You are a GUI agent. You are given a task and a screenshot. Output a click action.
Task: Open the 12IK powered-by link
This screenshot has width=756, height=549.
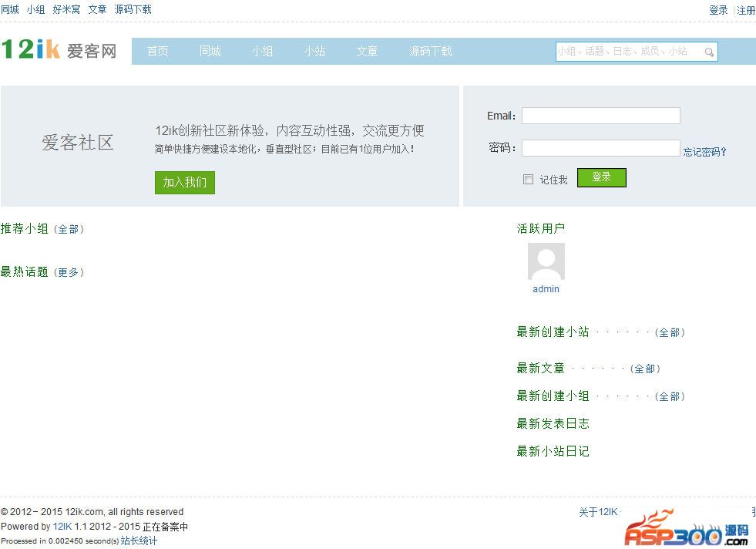62,527
